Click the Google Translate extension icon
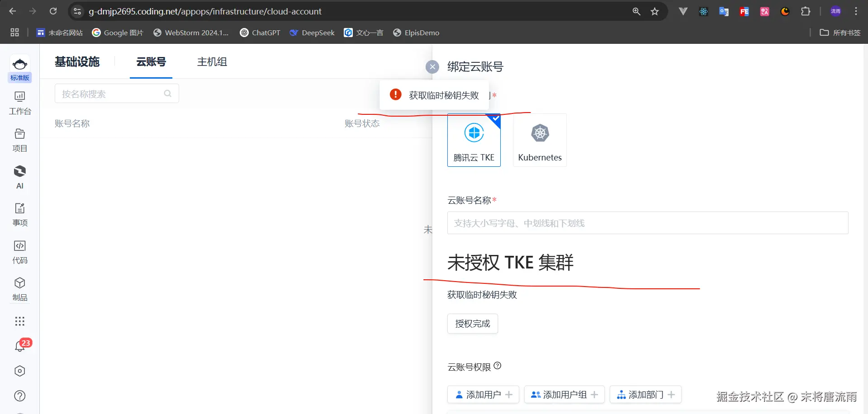This screenshot has height=414, width=868. coord(724,11)
